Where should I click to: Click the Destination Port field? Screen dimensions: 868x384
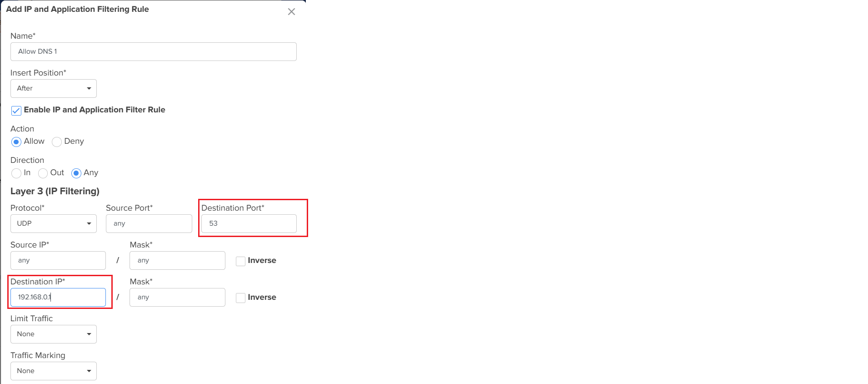click(249, 224)
